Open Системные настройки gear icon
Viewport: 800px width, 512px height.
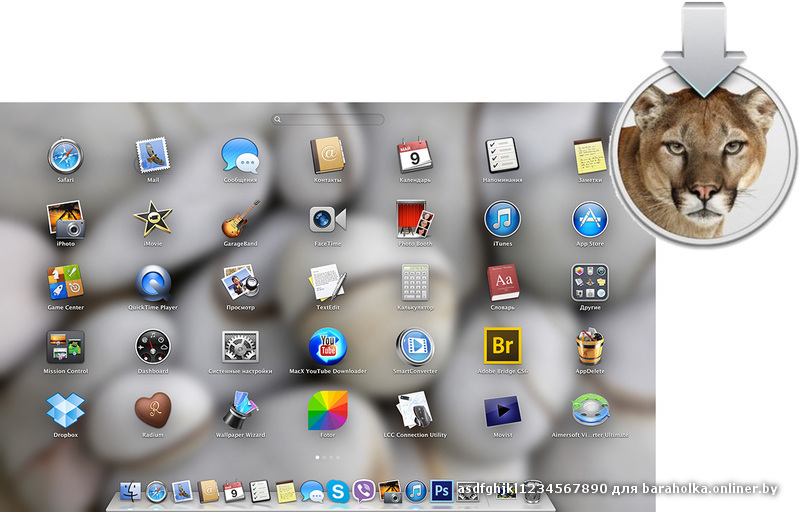coord(240,347)
